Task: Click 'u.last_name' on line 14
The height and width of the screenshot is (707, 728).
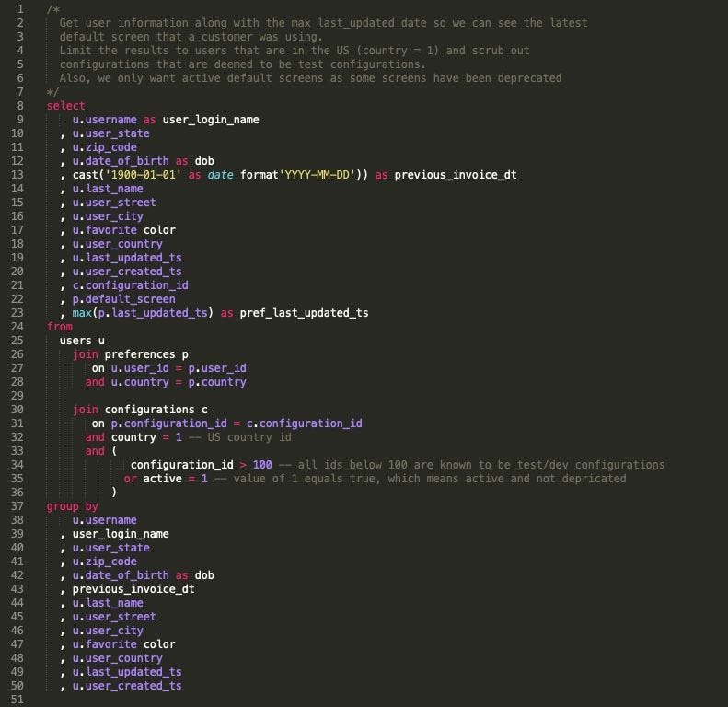Action: click(x=108, y=189)
